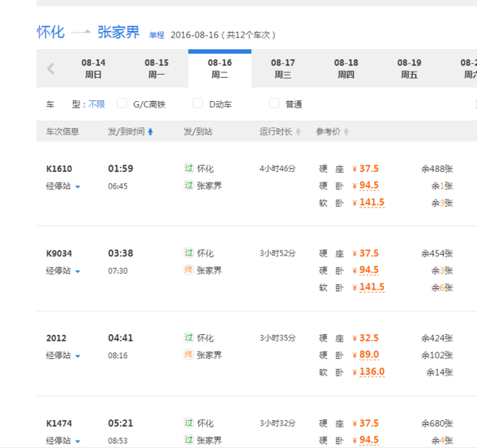
Task: Expand 经停站 stops for K1474
Action: pos(63,440)
